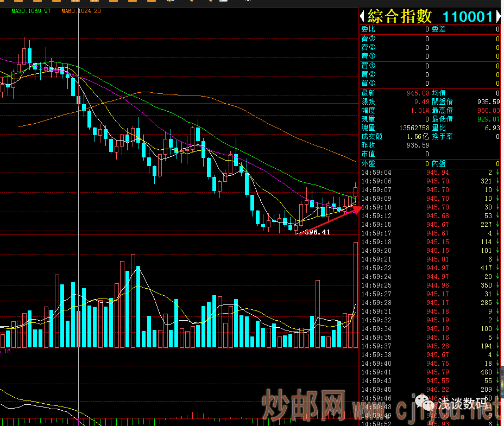Click the green MA30 indicator label
504x426 pixels.
click(31, 11)
